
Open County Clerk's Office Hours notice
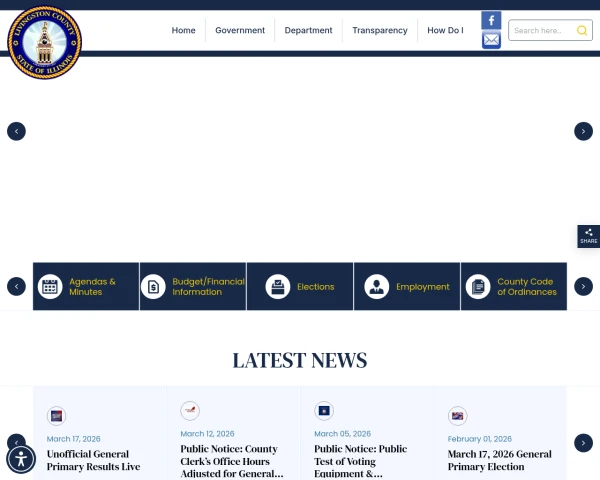tap(232, 461)
